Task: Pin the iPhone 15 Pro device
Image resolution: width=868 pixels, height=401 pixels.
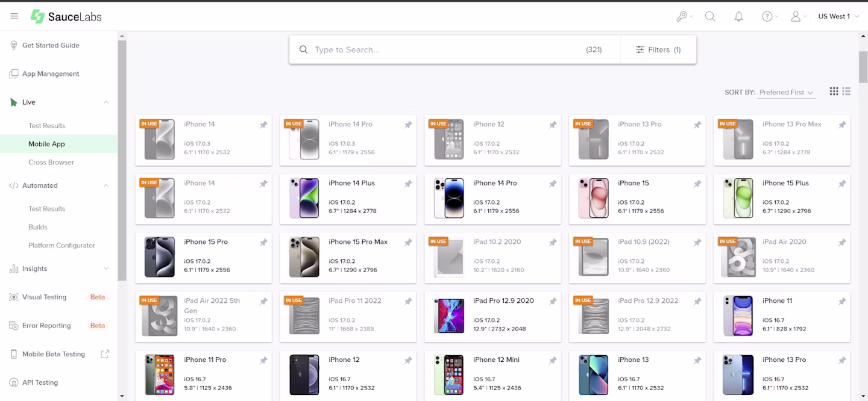Action: 263,243
